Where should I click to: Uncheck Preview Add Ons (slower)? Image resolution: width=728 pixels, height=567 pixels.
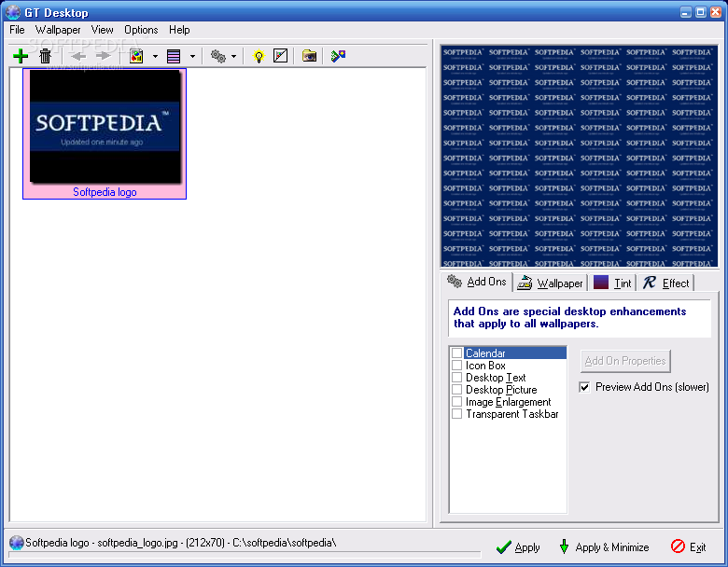pyautogui.click(x=584, y=387)
